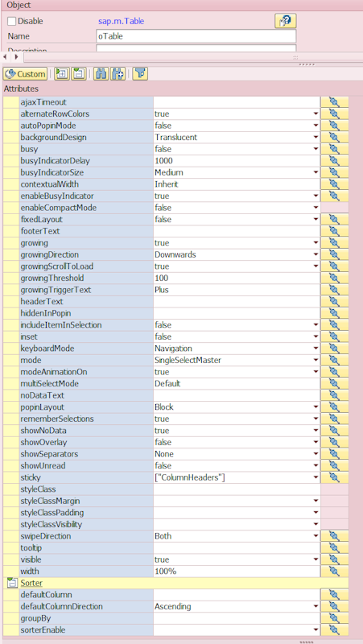Open the backgroundDesign dropdown

tap(237, 137)
